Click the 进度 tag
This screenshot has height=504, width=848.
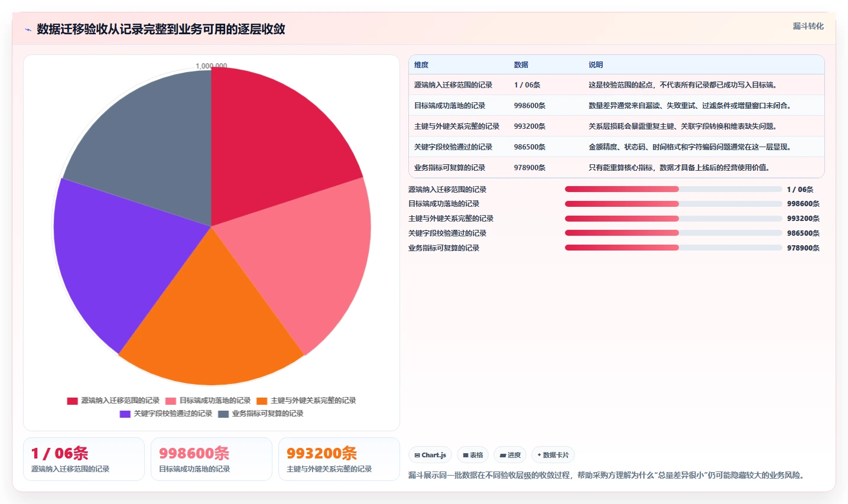click(510, 455)
